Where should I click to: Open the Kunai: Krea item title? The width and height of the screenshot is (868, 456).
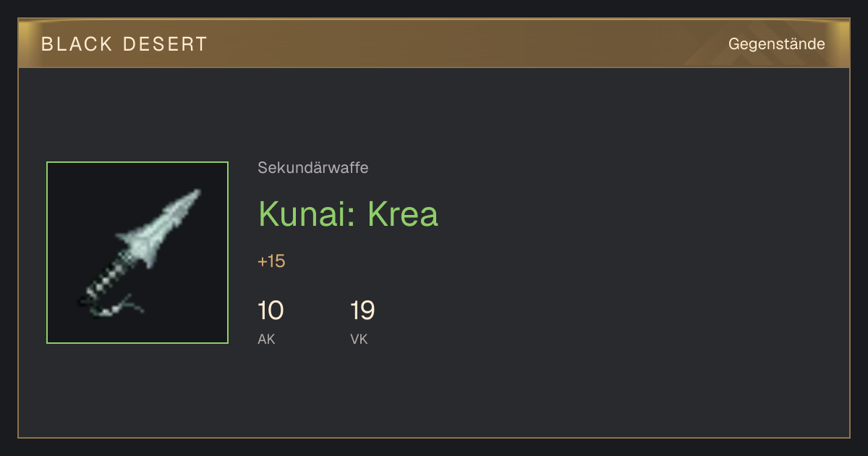point(348,214)
